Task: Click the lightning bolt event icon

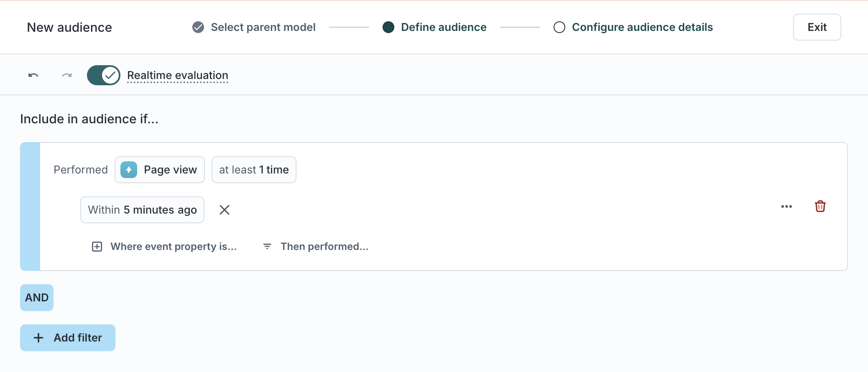Action: click(129, 170)
